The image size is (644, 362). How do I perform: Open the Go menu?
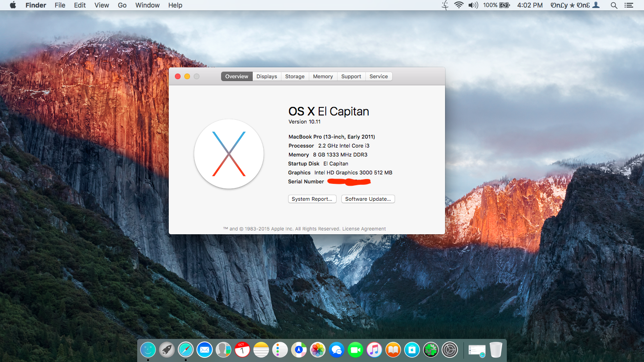pyautogui.click(x=122, y=5)
